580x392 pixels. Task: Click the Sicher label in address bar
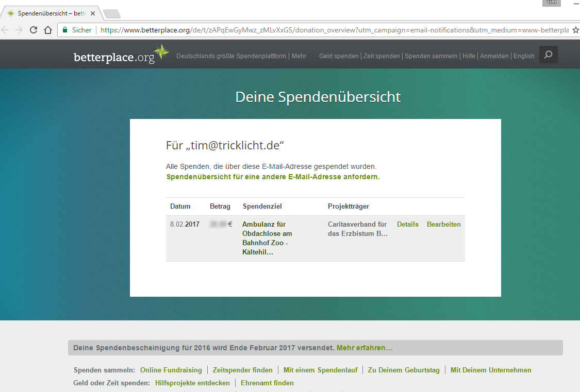[82, 30]
